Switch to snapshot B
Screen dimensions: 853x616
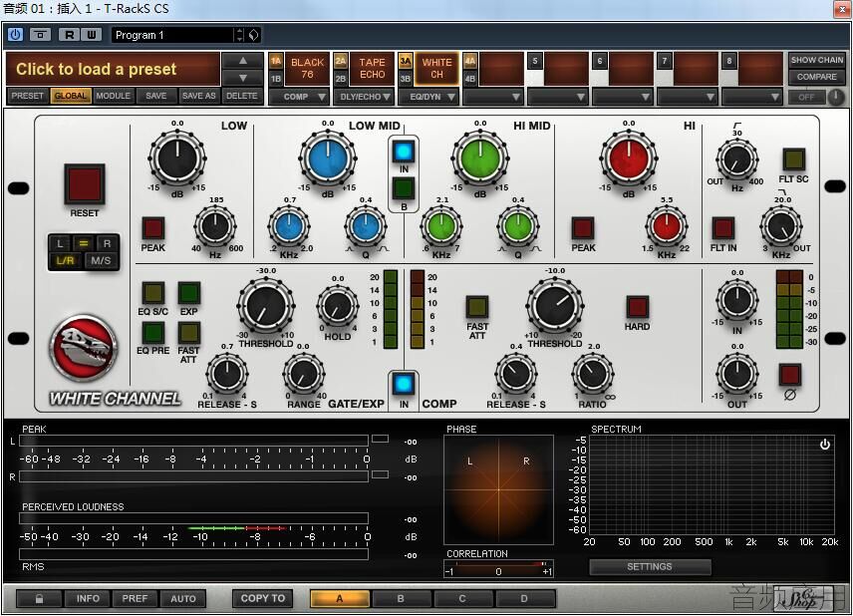401,599
